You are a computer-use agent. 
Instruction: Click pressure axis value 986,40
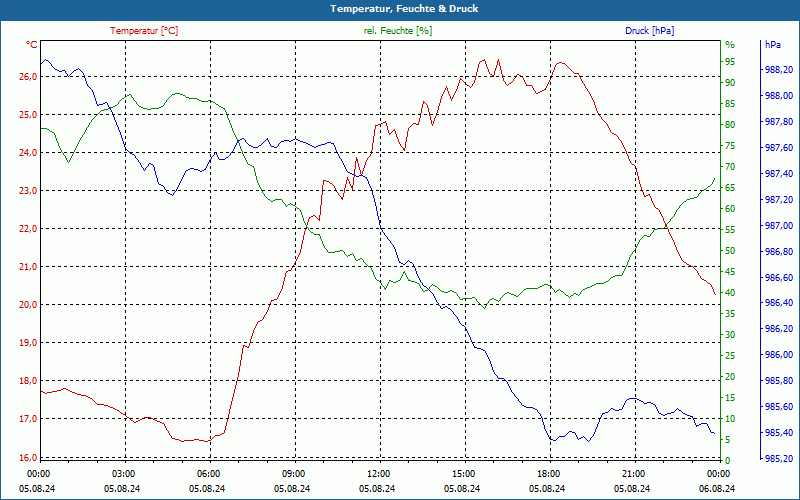click(x=779, y=303)
